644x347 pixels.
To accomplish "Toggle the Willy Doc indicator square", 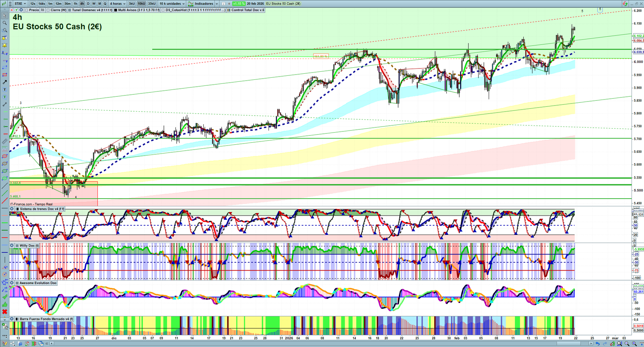I will (17, 245).
